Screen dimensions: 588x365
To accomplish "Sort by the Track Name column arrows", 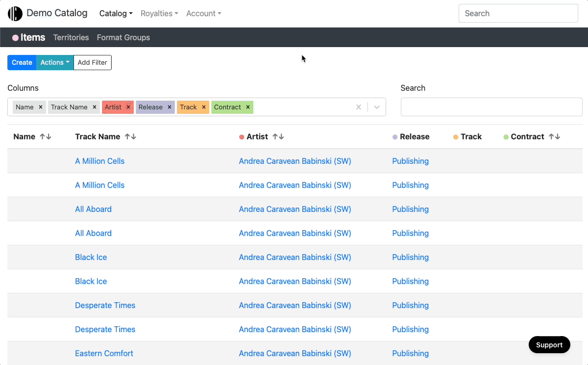I will tap(130, 137).
